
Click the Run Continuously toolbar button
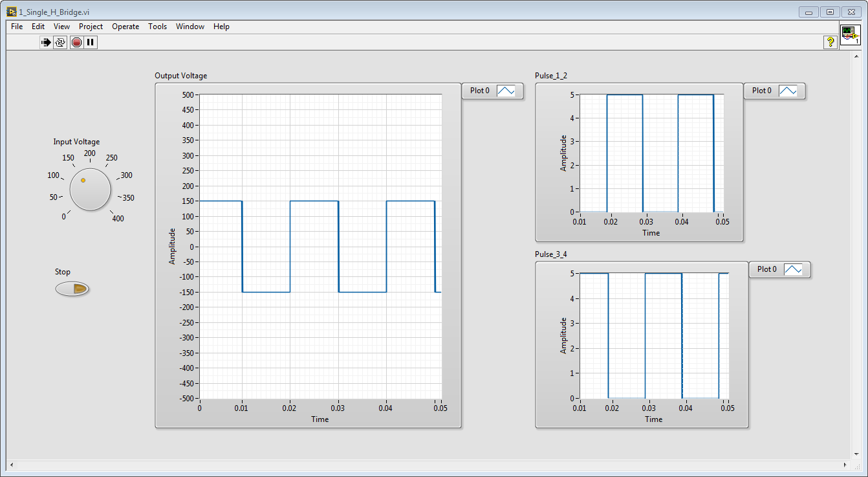pyautogui.click(x=60, y=42)
